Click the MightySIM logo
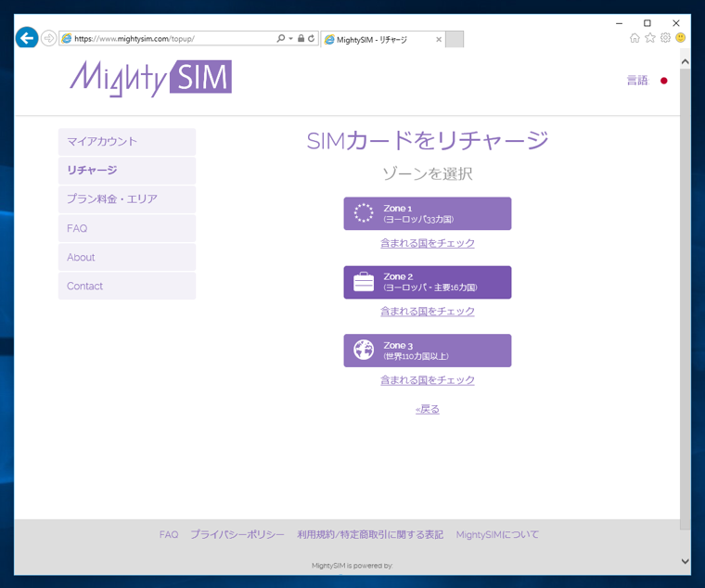705x588 pixels. [150, 78]
